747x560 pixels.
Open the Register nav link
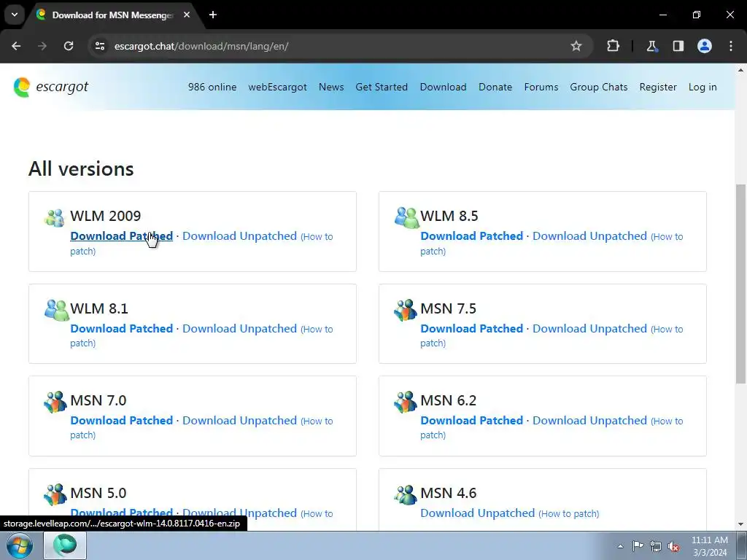point(658,87)
